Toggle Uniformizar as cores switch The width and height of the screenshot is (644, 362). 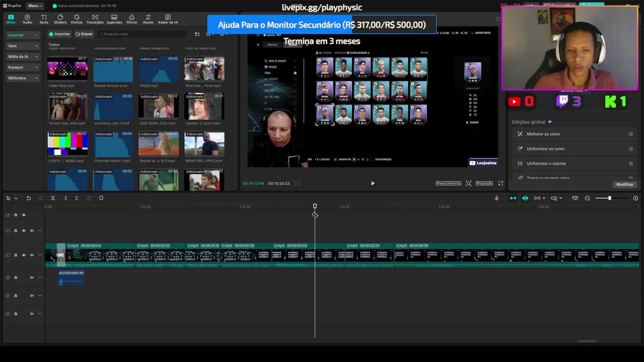631,149
